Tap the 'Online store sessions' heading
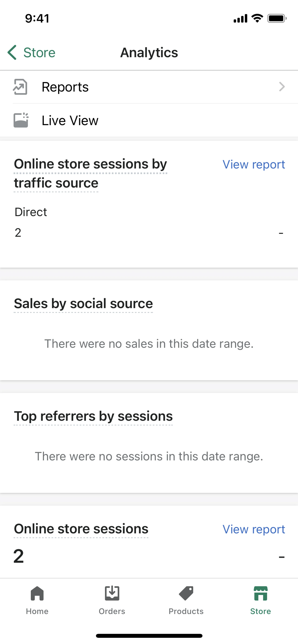Image resolution: width=298 pixels, height=644 pixels. [81, 529]
